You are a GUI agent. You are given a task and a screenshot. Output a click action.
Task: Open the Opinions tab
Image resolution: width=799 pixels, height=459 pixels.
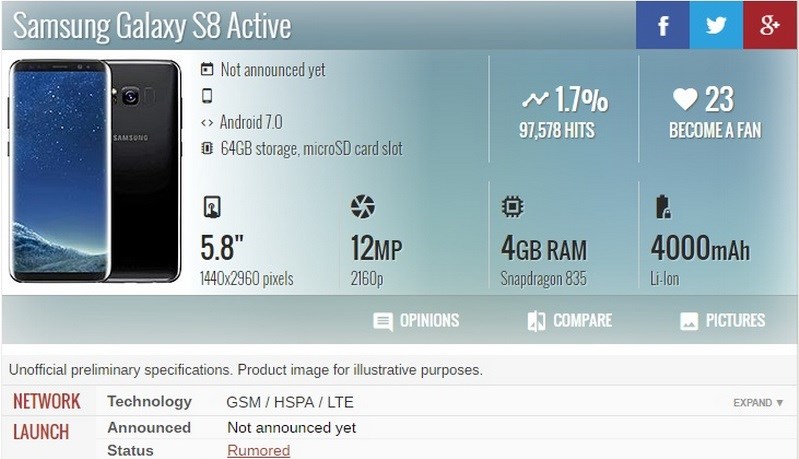(x=429, y=321)
